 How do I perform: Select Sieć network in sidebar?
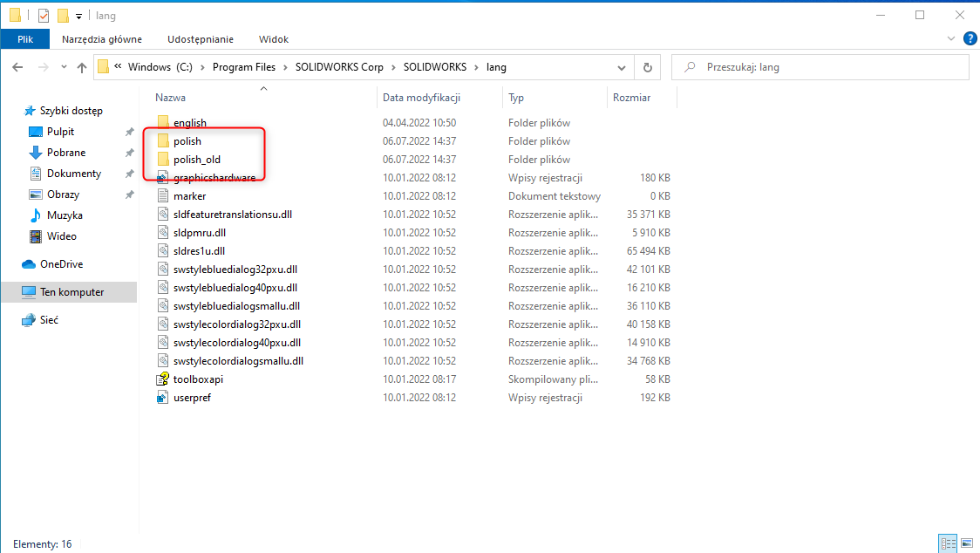point(49,320)
